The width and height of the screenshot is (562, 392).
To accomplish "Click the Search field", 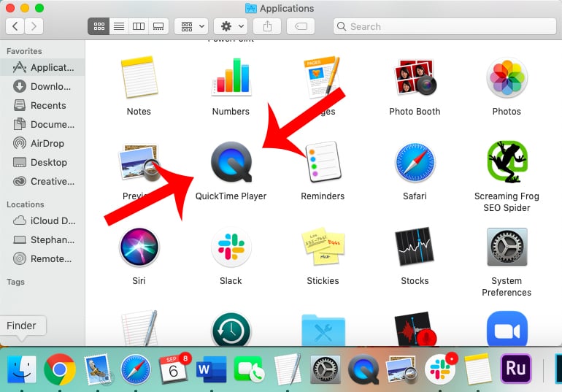I will coord(444,26).
